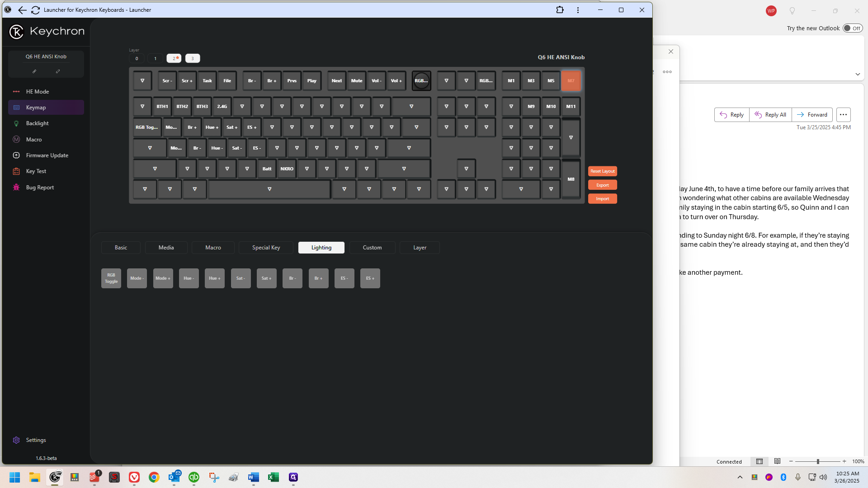Pick the Mode - lighting keycode
868x488 pixels.
pos(137,278)
